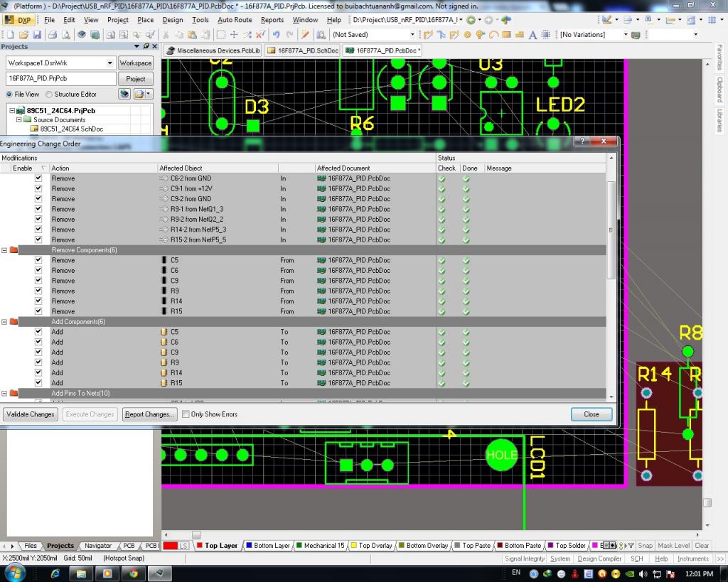Open Chrome from the Windows taskbar
Screen dimensions: 728x582
coord(132,573)
